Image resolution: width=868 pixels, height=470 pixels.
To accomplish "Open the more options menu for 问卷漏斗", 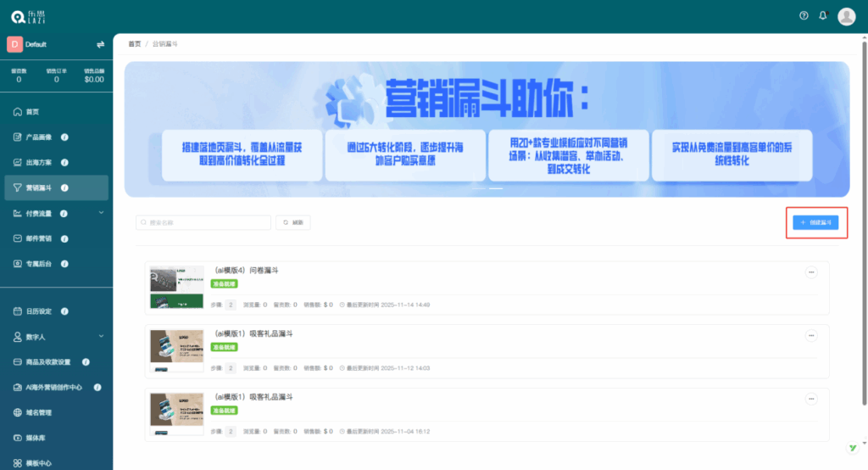I will [811, 272].
